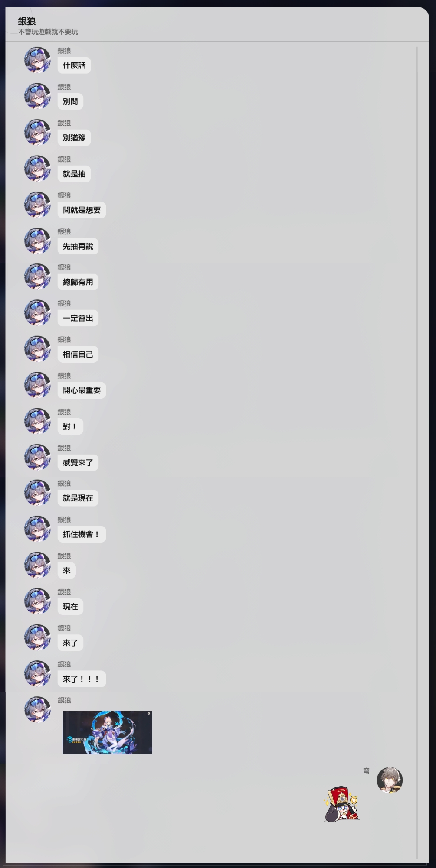Click the "總歸有用" message bubble

click(78, 282)
